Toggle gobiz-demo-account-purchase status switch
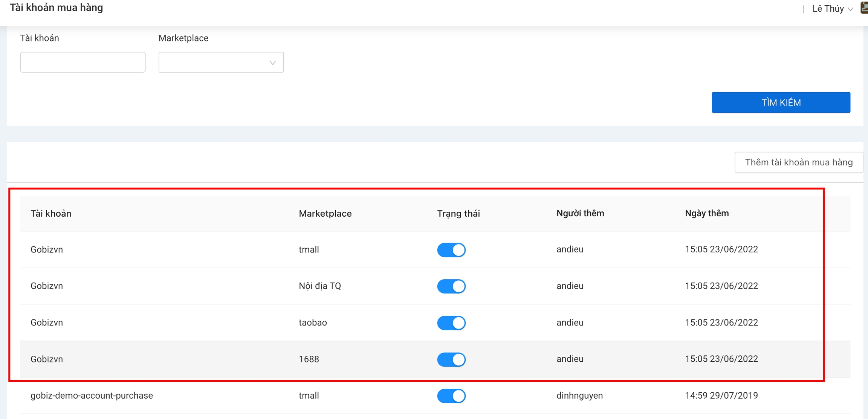This screenshot has width=868, height=419. [x=451, y=396]
